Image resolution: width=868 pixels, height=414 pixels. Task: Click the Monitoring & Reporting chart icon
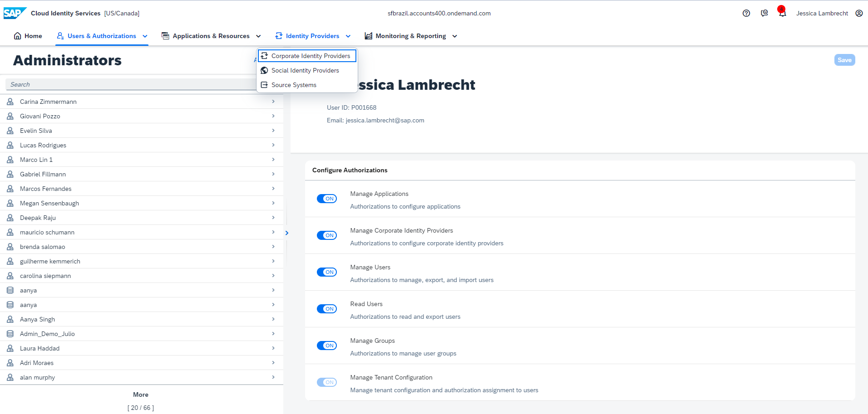(x=368, y=36)
